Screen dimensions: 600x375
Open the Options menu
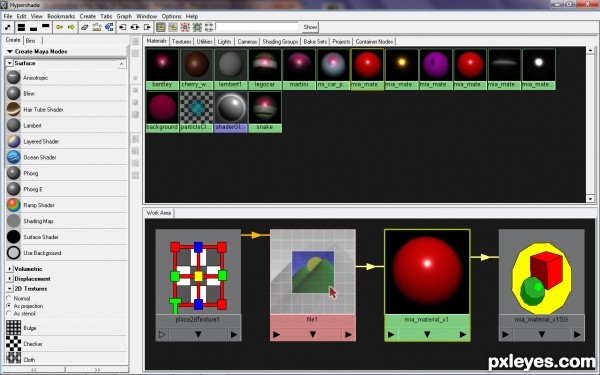coord(171,16)
